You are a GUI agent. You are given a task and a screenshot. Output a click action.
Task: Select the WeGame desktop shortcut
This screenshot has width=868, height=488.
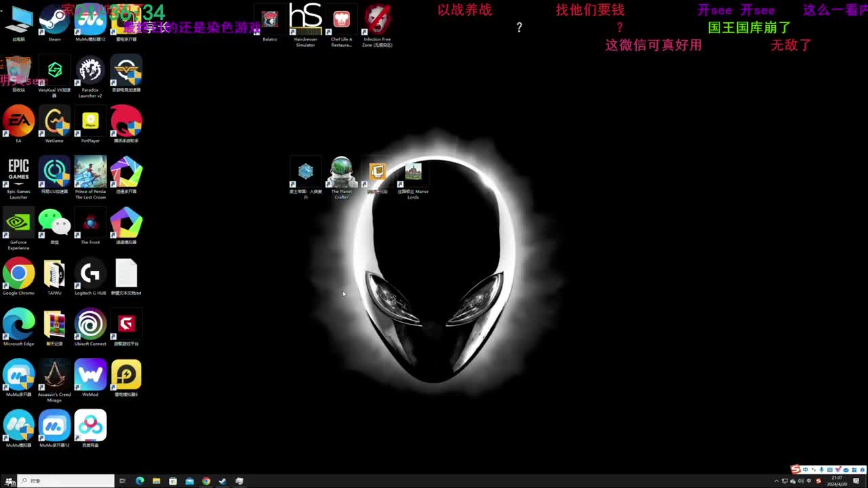tap(54, 125)
